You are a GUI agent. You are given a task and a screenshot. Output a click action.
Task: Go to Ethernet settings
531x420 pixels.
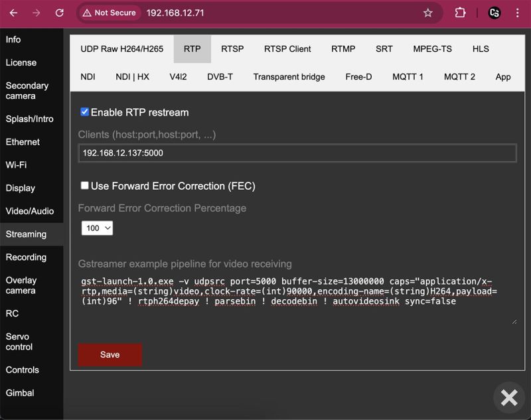click(x=31, y=142)
